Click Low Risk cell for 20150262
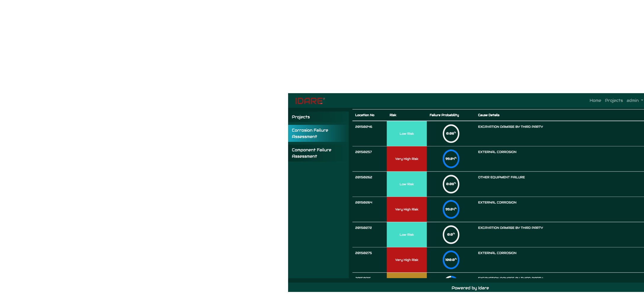Viewport: 644px width, 294px height. pyautogui.click(x=407, y=184)
